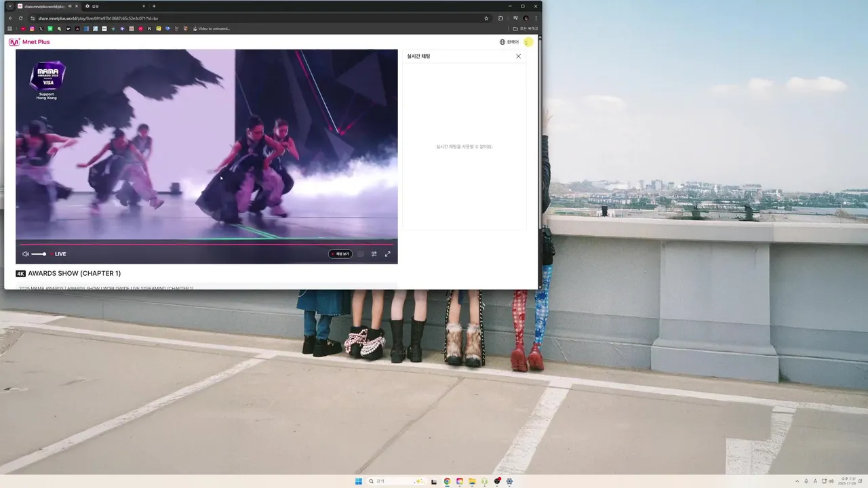Jump to LIVE position in player

60,254
